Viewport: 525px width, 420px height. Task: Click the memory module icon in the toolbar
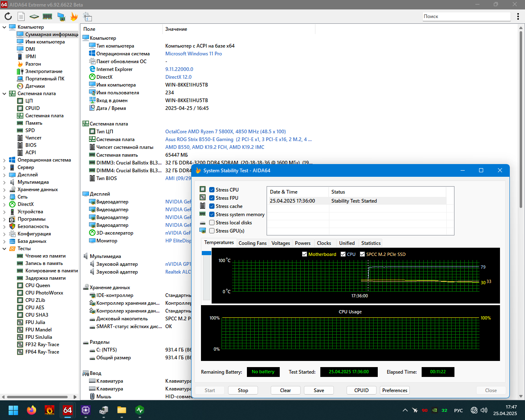pyautogui.click(x=48, y=16)
